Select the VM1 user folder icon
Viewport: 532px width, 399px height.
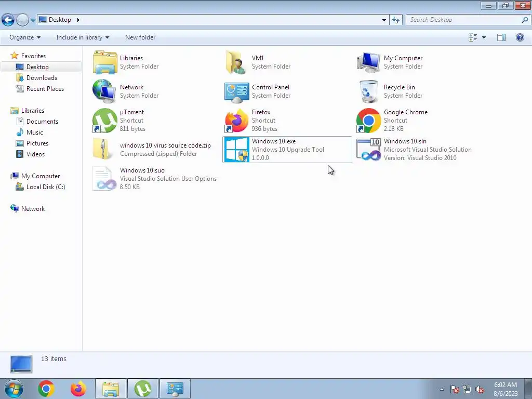click(x=236, y=62)
